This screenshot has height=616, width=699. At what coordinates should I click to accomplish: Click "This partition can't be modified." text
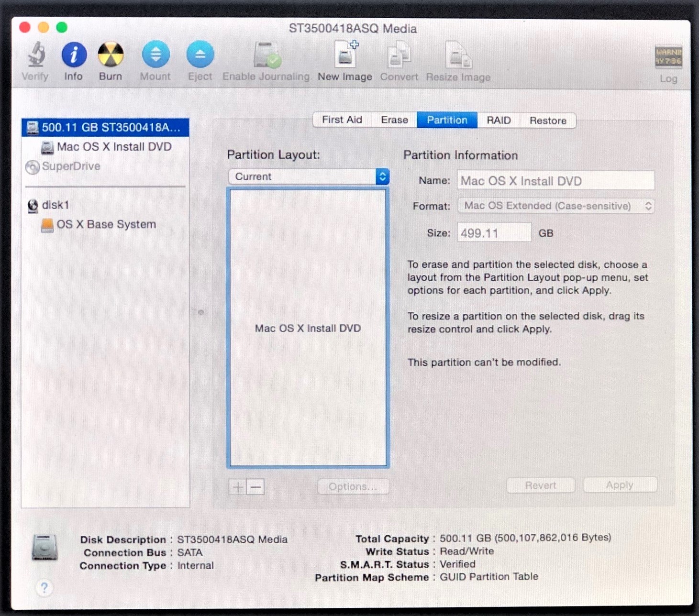[x=484, y=363]
